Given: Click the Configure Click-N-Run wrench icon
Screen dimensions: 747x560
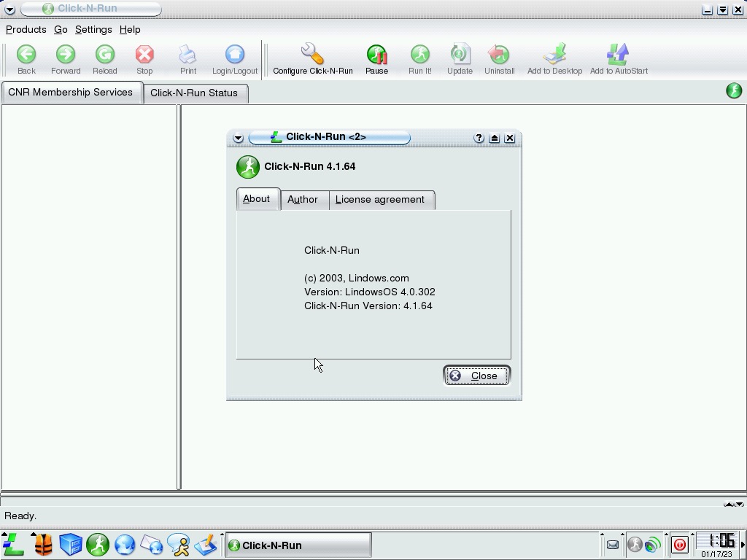Looking at the screenshot, I should (x=312, y=55).
